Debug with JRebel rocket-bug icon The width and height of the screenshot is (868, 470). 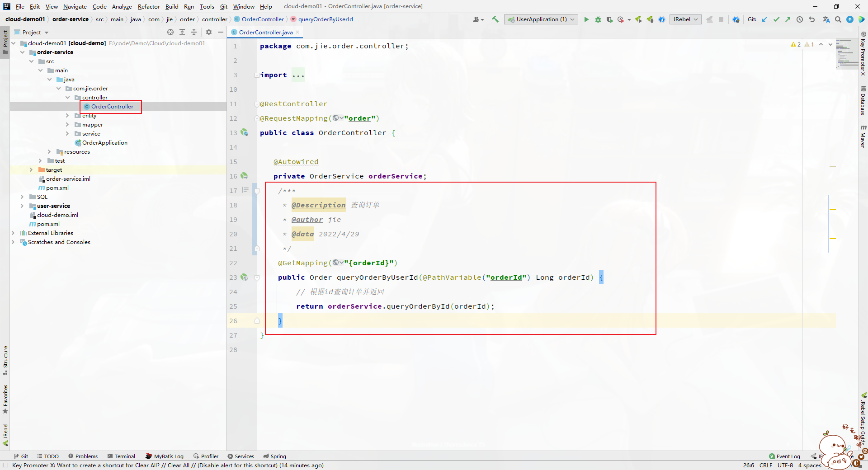coord(650,19)
